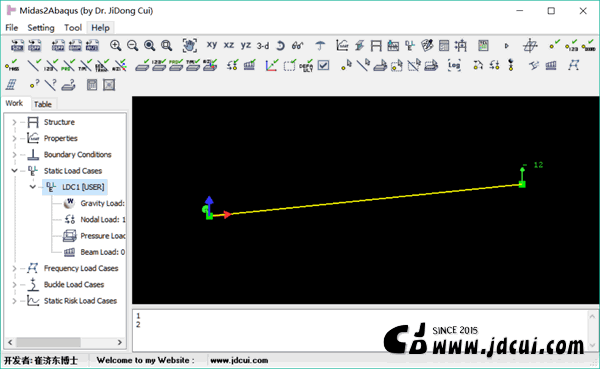
Task: Toggle node display with green check
Action: (x=554, y=45)
